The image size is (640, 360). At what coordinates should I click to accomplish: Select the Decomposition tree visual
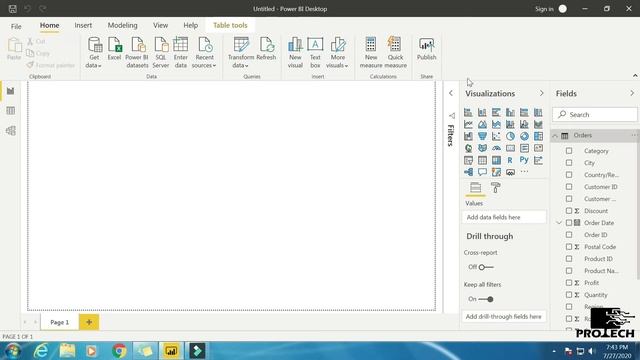[468, 172]
